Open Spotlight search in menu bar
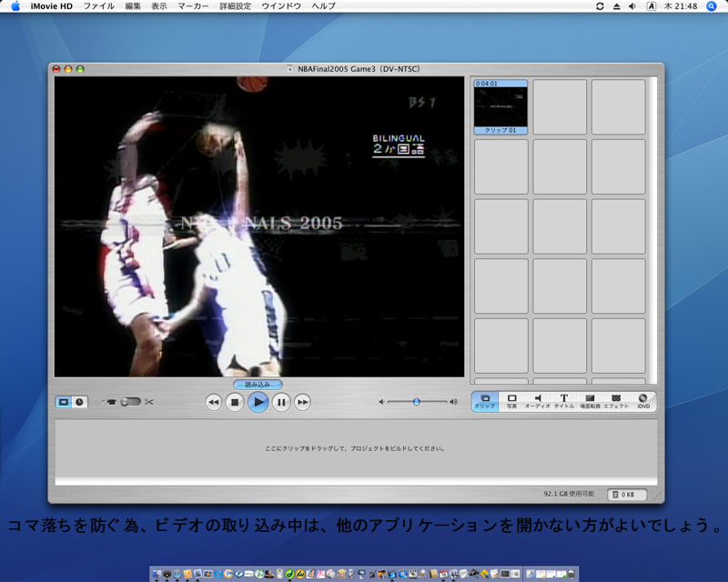 (x=713, y=6)
